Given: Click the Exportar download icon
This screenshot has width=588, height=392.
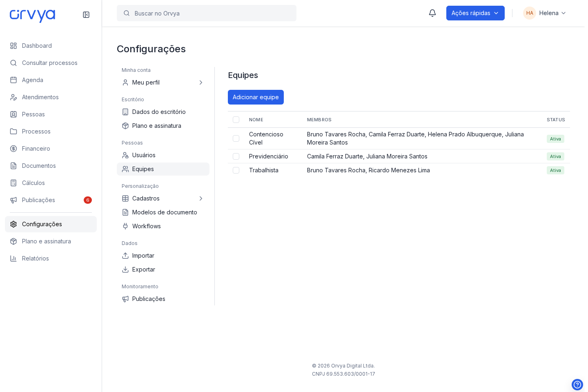Looking at the screenshot, I should click(125, 269).
